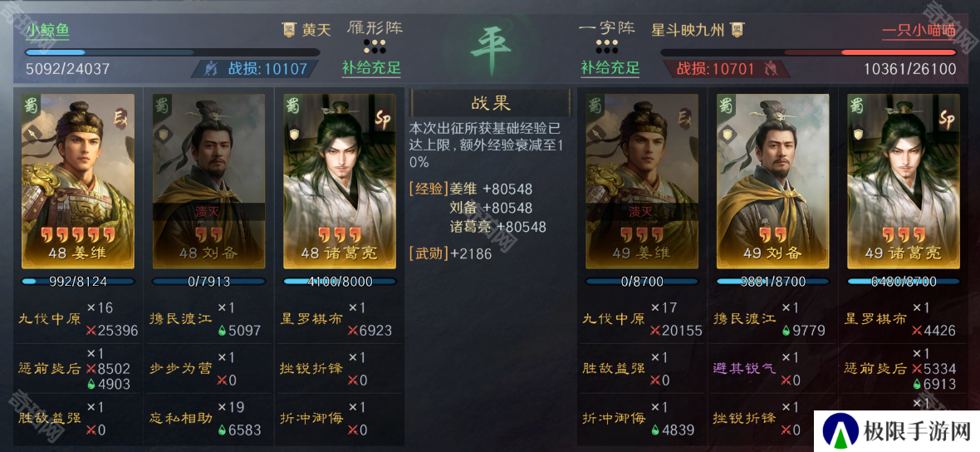Screen dimensions: 980x452
Task: Select the 九伐中原 skill under left 姜维
Action: point(49,319)
